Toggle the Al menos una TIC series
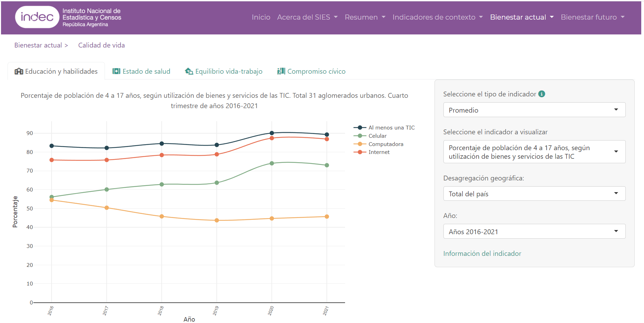 pos(391,128)
